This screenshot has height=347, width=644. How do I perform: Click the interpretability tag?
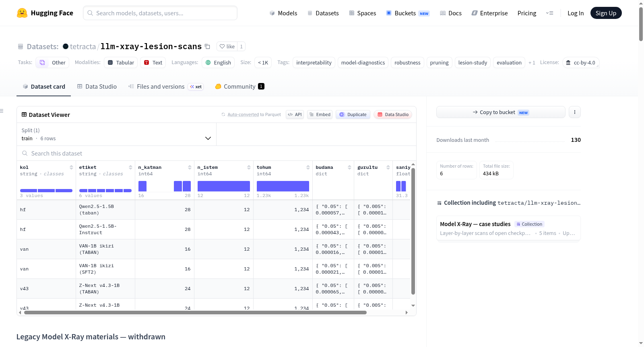[314, 62]
